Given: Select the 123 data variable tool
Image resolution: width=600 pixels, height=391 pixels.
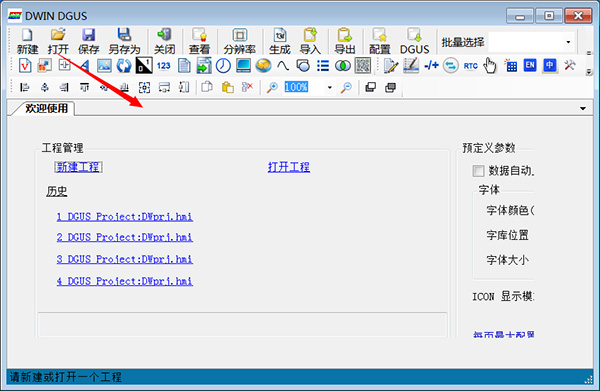Looking at the screenshot, I should (x=164, y=66).
